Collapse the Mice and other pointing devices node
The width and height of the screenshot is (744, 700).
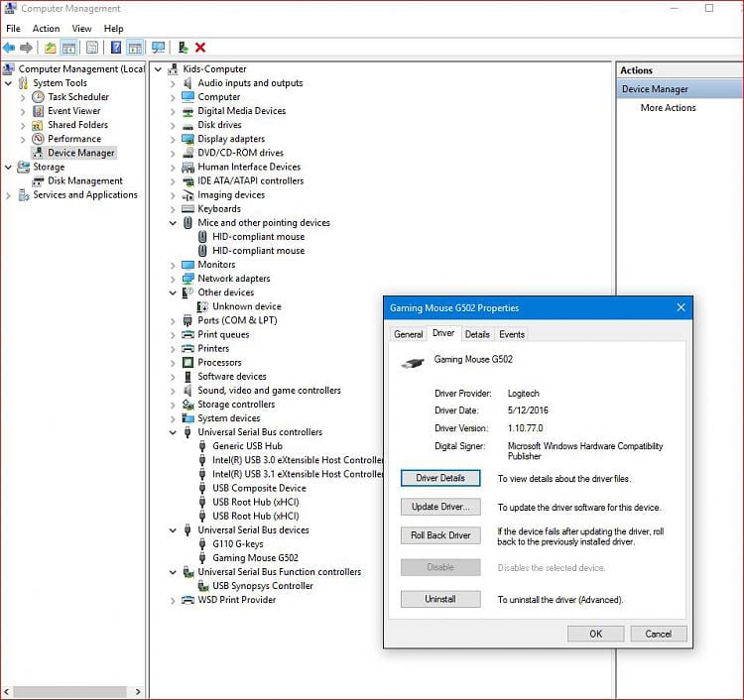pos(173,223)
